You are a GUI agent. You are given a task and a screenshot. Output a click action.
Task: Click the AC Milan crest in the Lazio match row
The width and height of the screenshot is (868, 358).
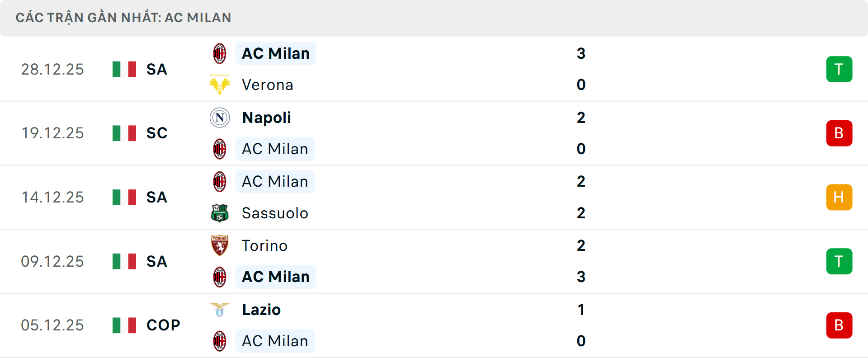pos(220,341)
